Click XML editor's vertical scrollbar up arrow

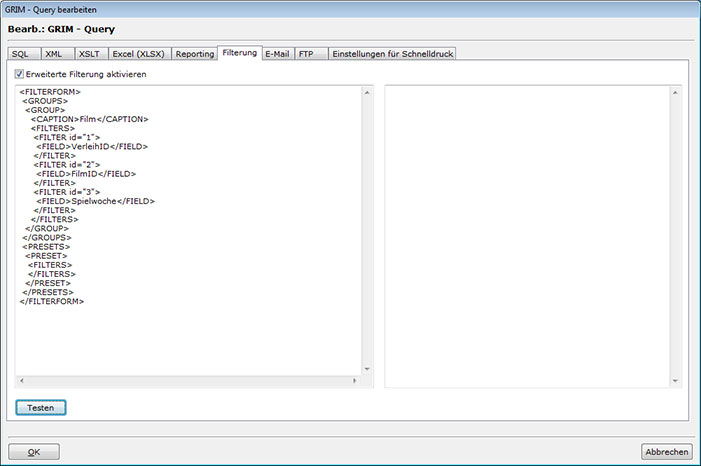(367, 93)
